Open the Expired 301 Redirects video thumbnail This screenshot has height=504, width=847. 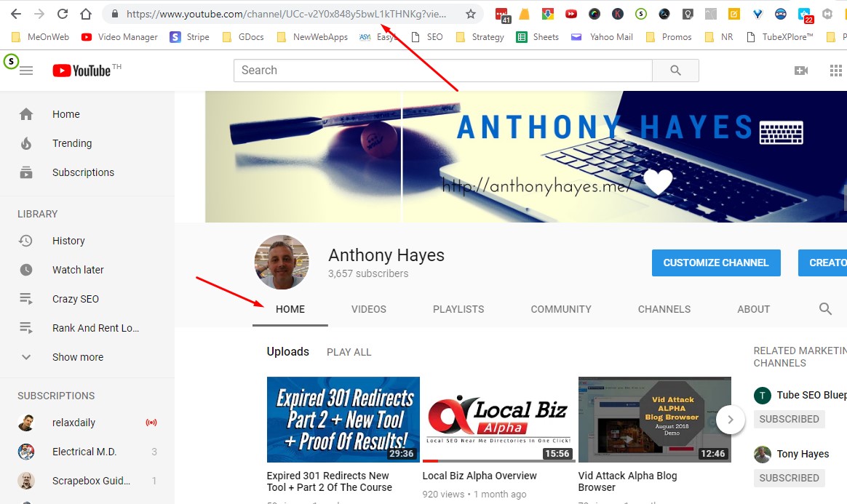pyautogui.click(x=343, y=420)
